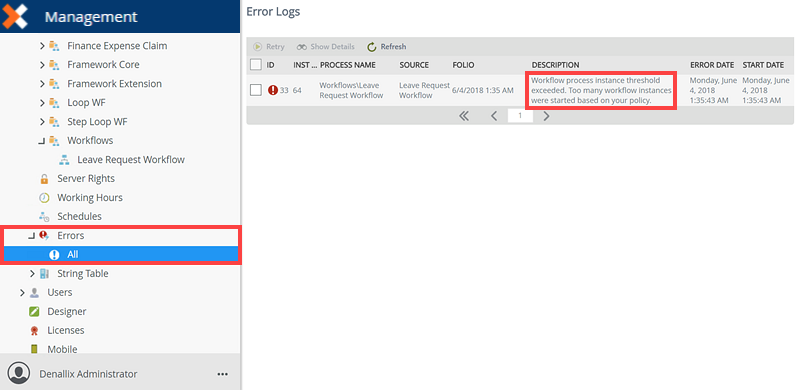Click the Finance Expense Claim folder icon
800x390 pixels.
click(54, 46)
